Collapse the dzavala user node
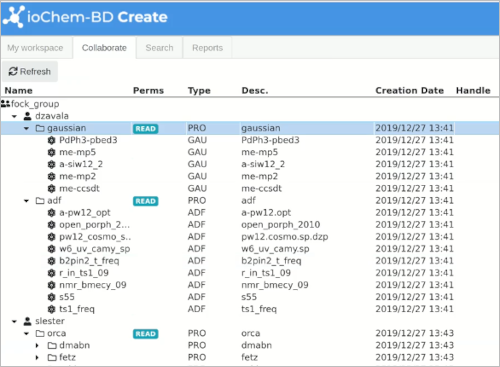Screen dimensions: 500x367 pos(14,116)
